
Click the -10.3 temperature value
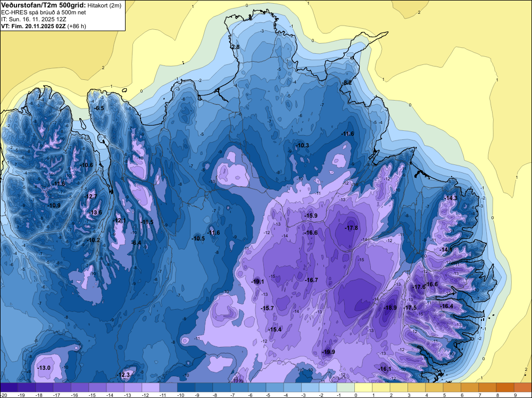click(x=302, y=146)
